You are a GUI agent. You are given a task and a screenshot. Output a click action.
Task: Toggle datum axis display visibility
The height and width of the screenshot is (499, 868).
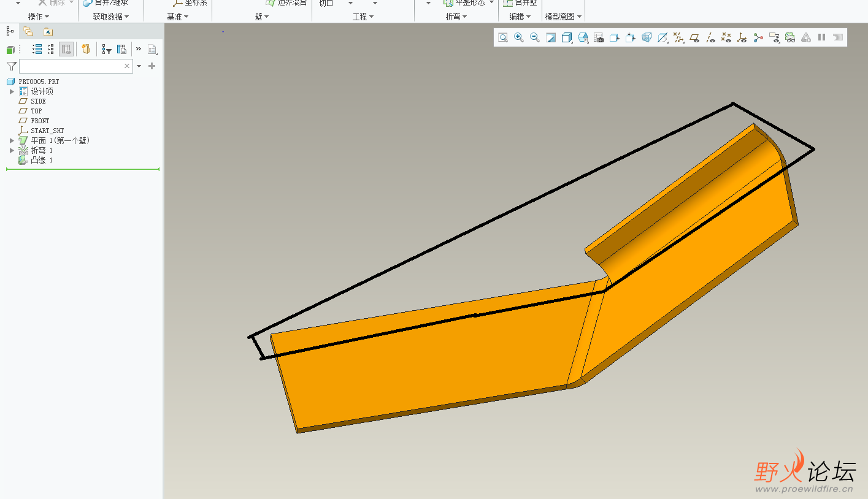click(x=710, y=38)
